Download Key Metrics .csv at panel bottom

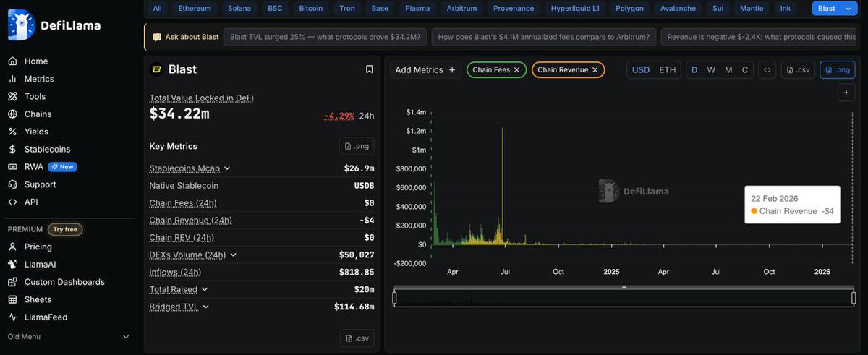(357, 338)
